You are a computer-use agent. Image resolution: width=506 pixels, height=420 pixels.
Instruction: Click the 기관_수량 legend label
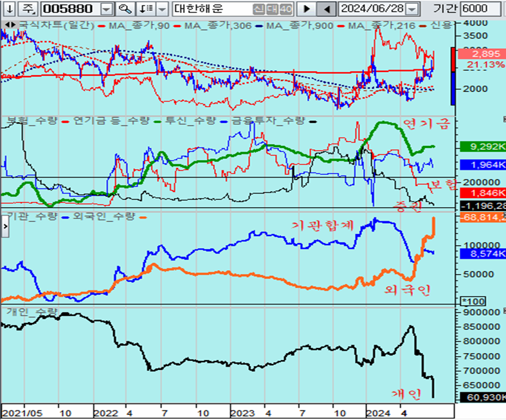coord(32,216)
